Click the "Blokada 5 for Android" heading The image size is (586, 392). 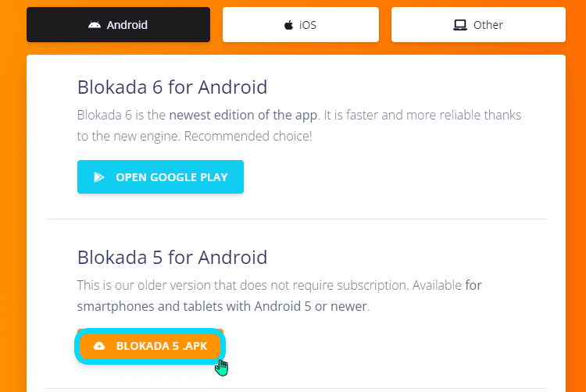172,258
